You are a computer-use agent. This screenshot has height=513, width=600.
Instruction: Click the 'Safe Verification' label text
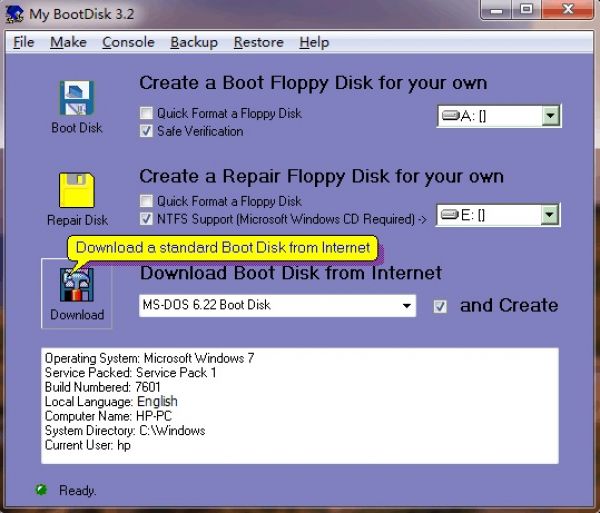(200, 131)
